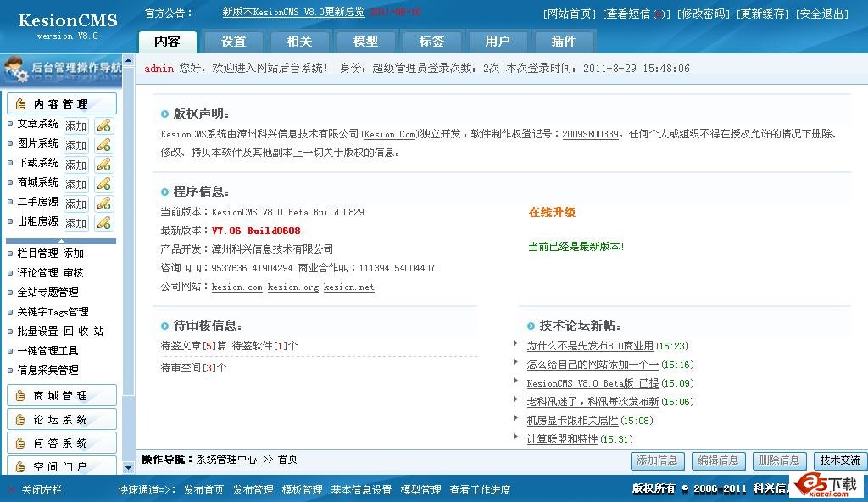The image size is (868, 502).
Task: Expand the 问答系统 section
Action: [61, 443]
